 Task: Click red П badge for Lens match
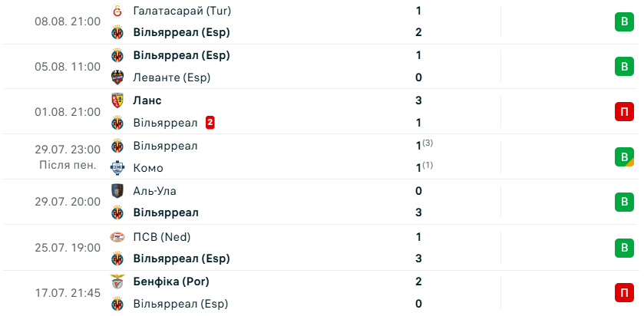(624, 112)
